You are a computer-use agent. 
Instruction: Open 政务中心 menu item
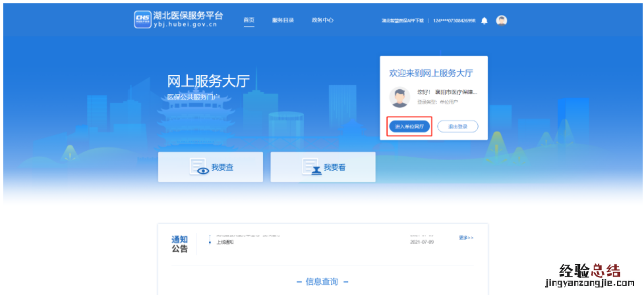(322, 20)
